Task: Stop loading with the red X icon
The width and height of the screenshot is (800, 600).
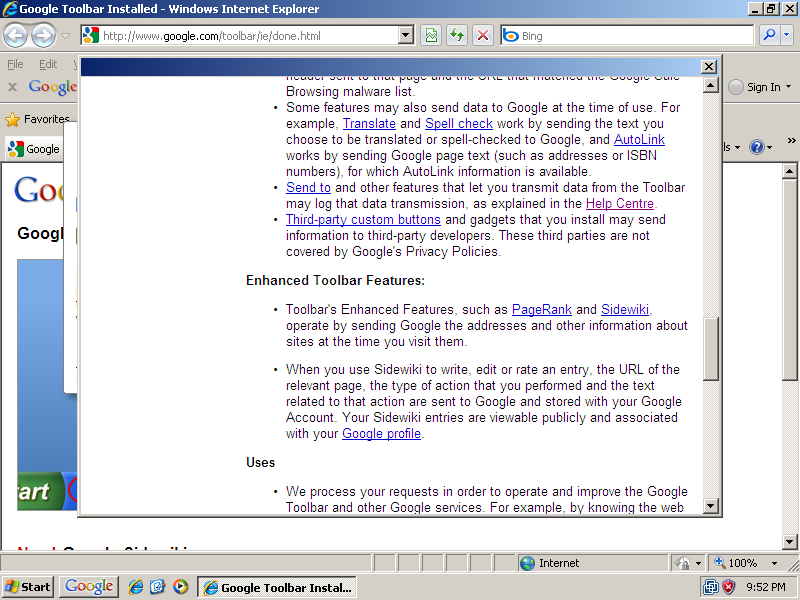Action: (x=483, y=36)
